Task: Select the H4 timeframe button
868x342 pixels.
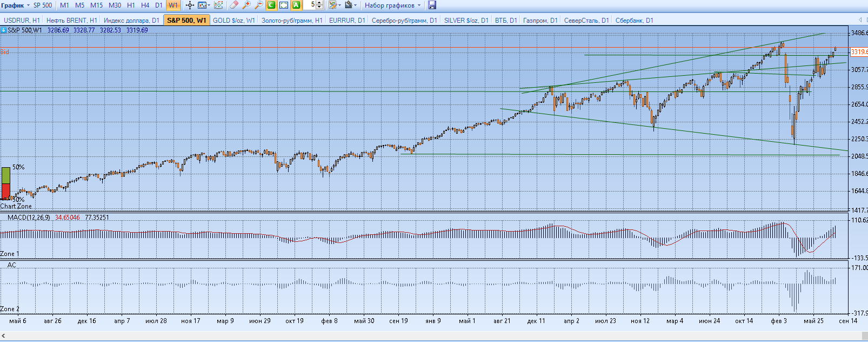Action: (x=145, y=5)
